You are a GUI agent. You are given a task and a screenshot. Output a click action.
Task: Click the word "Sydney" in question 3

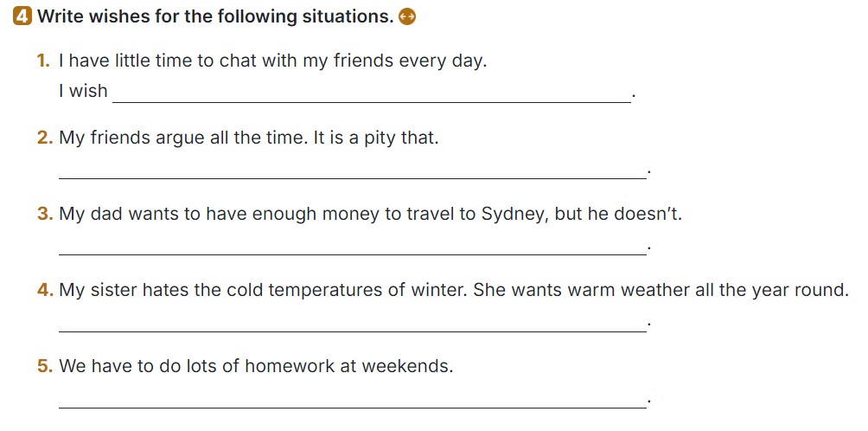tap(513, 214)
